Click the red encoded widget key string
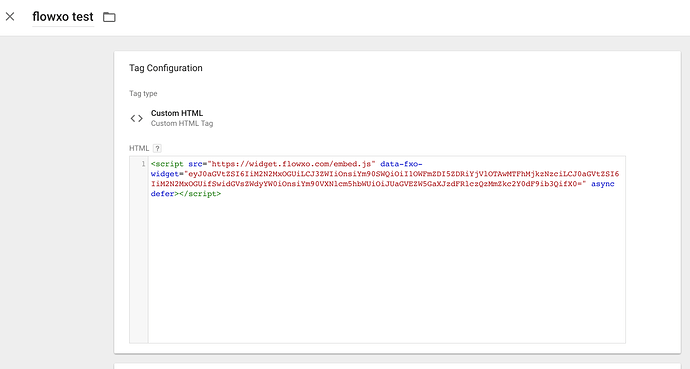Screen dimensions: 690x369 tap(385, 179)
